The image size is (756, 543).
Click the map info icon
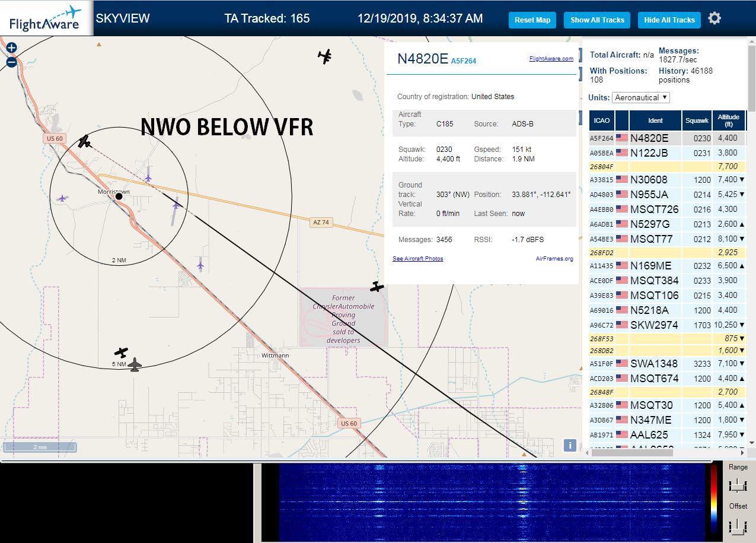point(570,445)
